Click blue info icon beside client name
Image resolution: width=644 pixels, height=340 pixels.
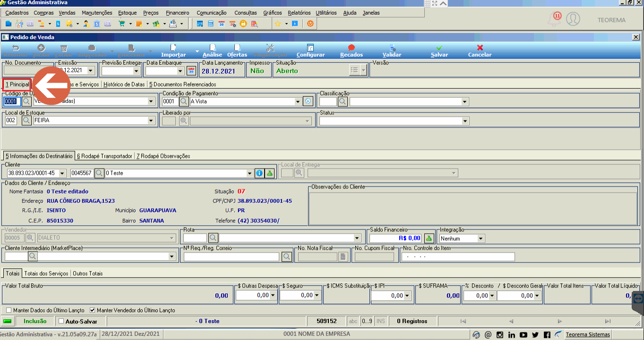[259, 173]
